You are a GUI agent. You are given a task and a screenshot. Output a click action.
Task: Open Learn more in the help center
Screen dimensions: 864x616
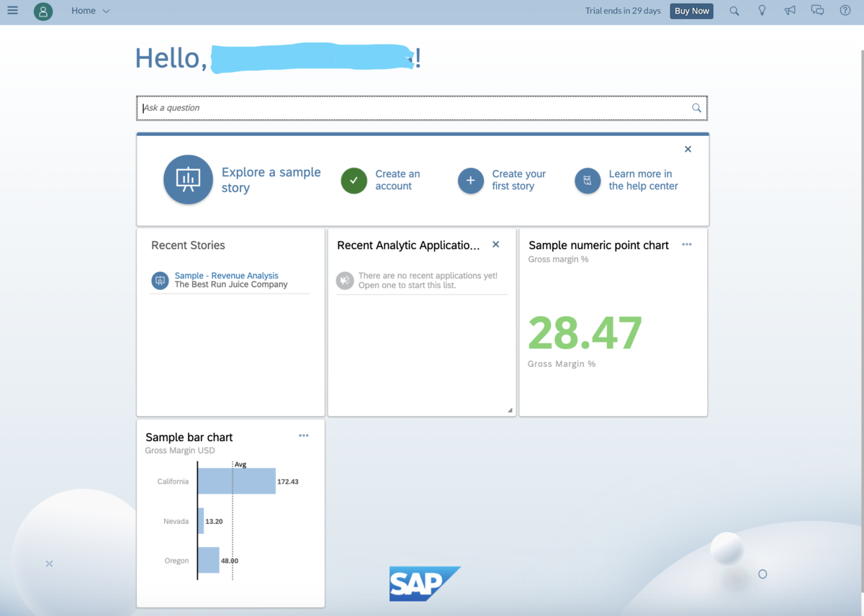[x=643, y=180]
